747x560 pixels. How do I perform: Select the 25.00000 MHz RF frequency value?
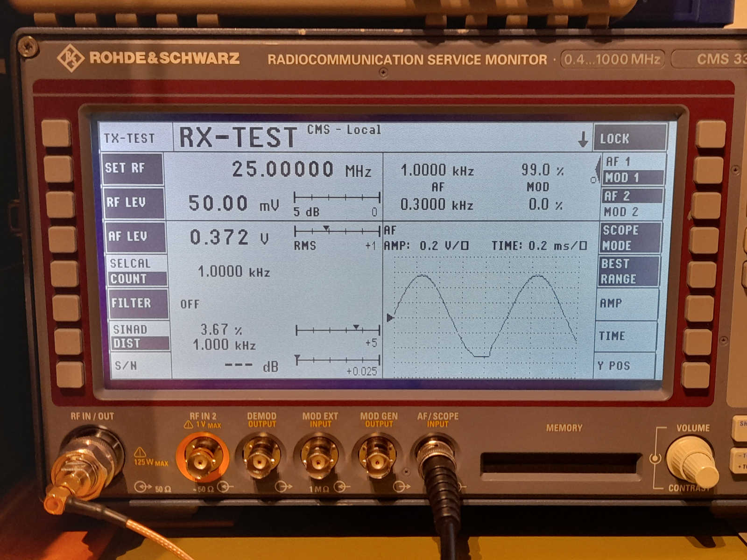(x=302, y=169)
